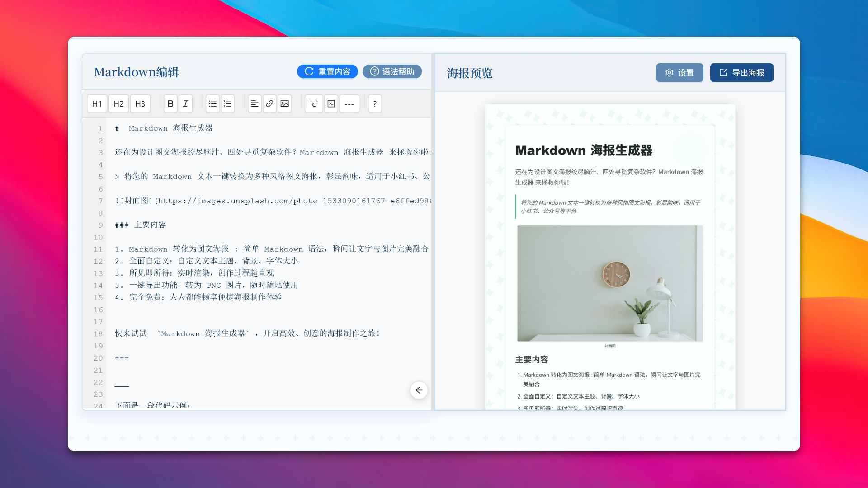Open 语法帮助 syntax help

click(x=392, y=71)
